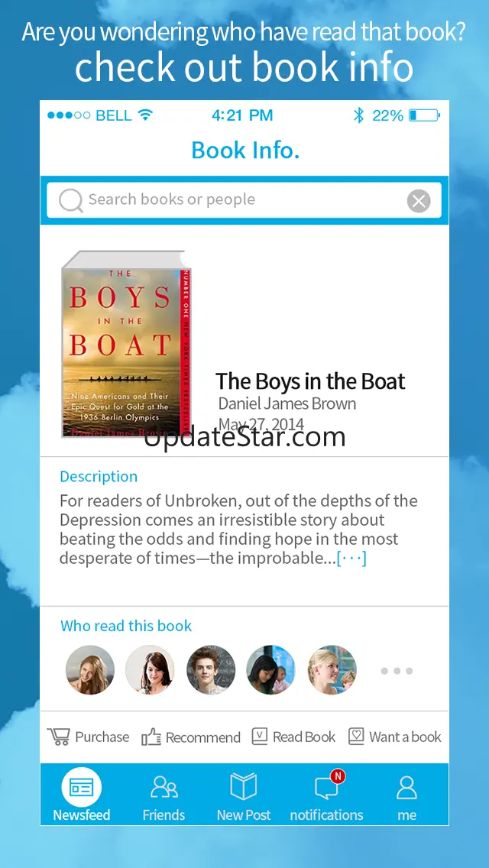View first reader's profile photo
This screenshot has width=489, height=868.
[90, 670]
